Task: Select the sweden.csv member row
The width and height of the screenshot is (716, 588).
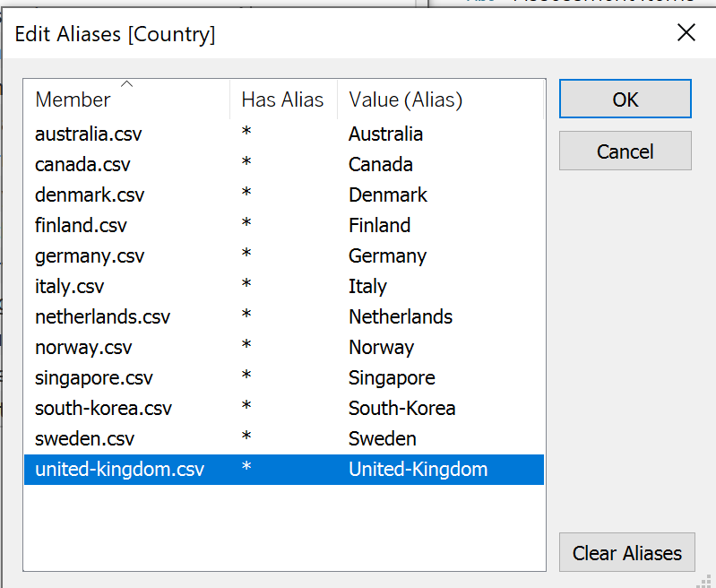Action: 83,439
